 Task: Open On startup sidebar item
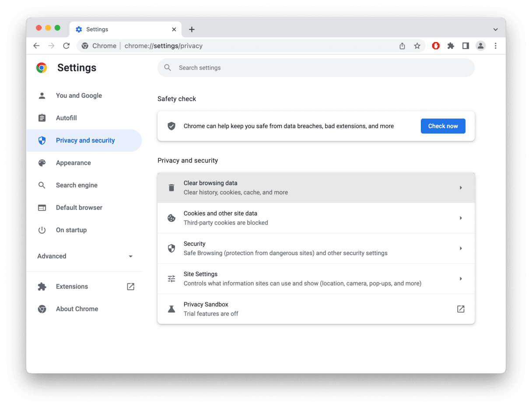[71, 230]
